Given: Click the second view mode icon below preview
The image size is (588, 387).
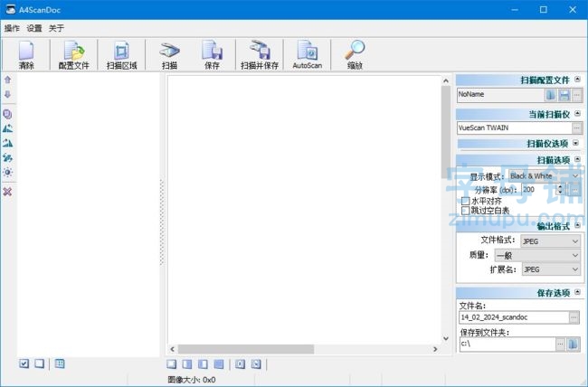Looking at the screenshot, I should click(187, 364).
